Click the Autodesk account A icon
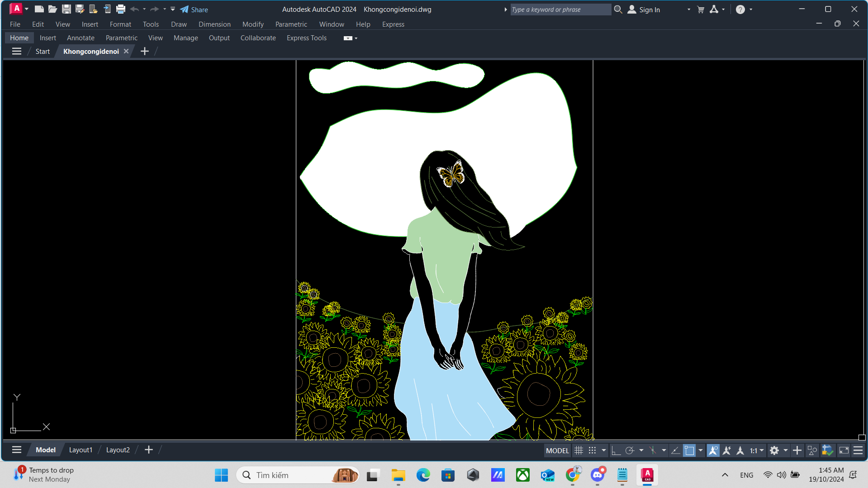868x488 pixels. 714,9
